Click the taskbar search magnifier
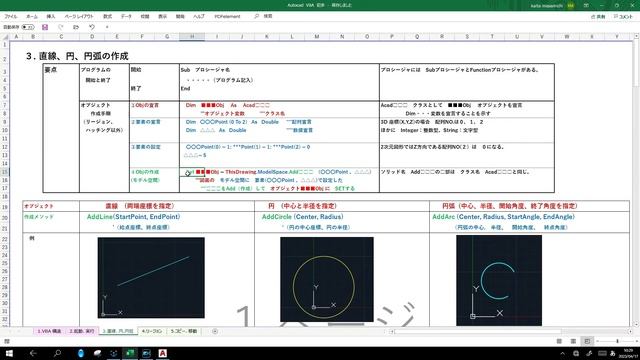 (x=57, y=353)
